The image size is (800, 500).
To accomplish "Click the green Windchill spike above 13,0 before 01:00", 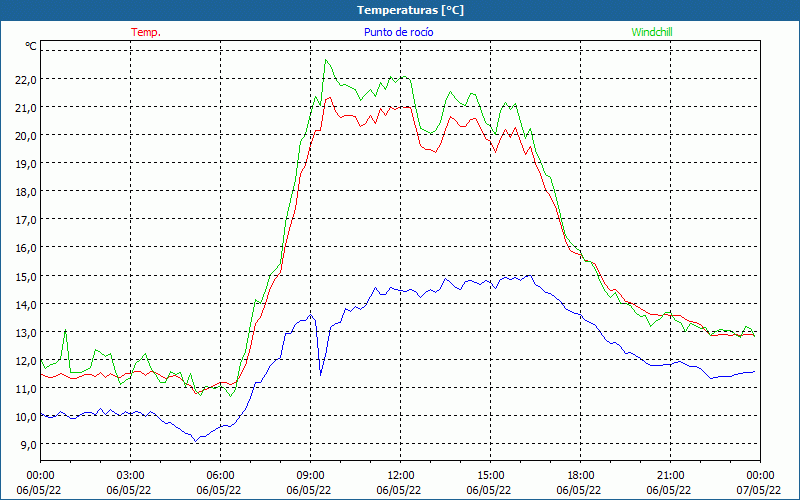I will coord(65,330).
